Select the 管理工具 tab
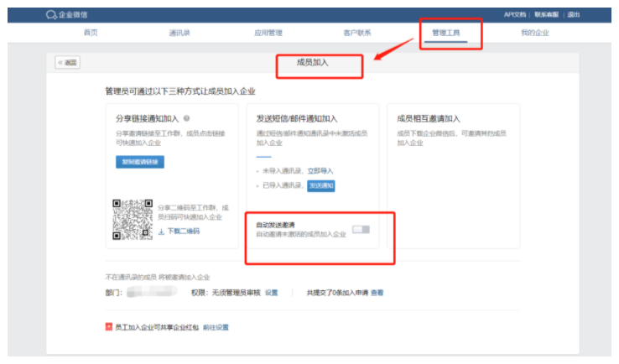 click(445, 33)
